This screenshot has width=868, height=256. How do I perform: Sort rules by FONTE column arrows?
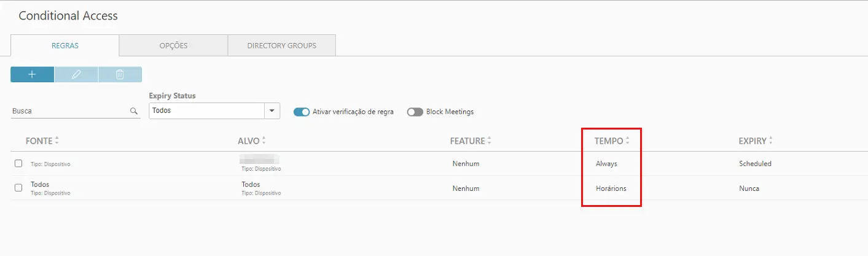point(57,141)
